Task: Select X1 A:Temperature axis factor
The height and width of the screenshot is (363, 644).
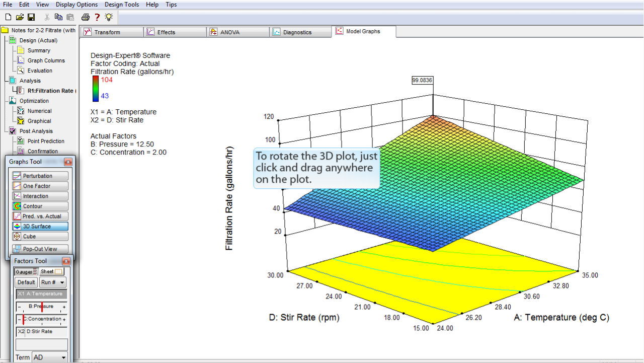Action: click(x=41, y=294)
